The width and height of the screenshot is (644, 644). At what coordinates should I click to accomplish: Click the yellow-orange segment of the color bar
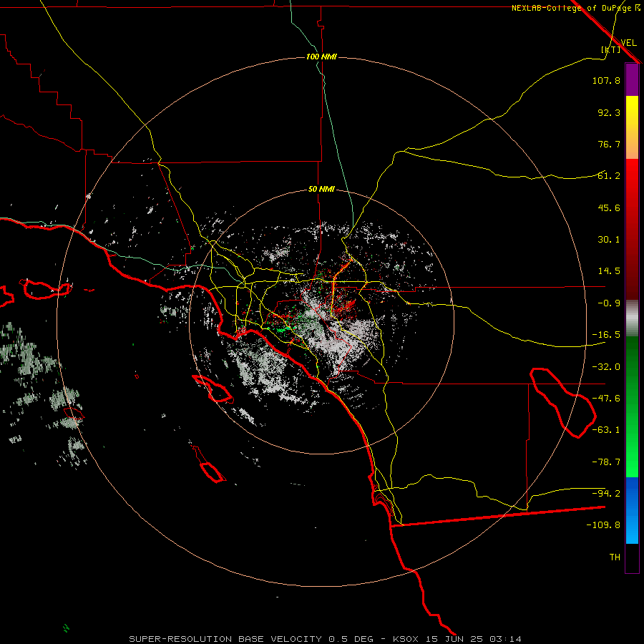click(x=632, y=127)
